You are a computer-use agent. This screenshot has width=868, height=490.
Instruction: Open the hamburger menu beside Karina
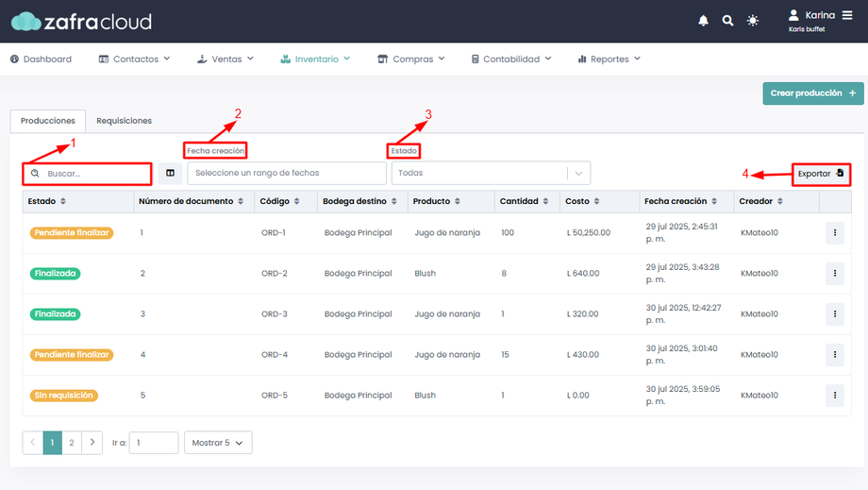pos(847,15)
